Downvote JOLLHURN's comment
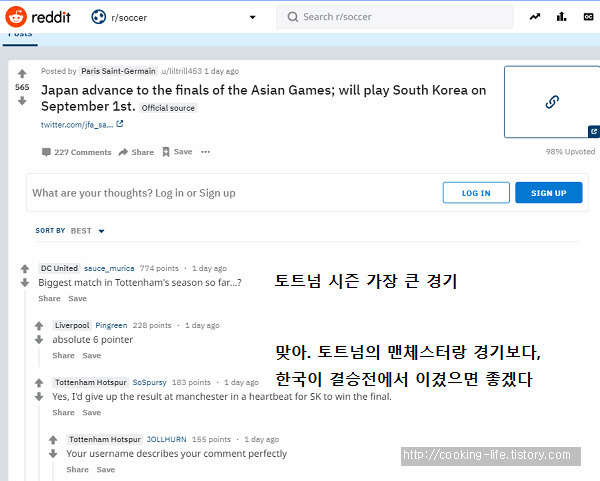The width and height of the screenshot is (600, 481). click(x=53, y=454)
